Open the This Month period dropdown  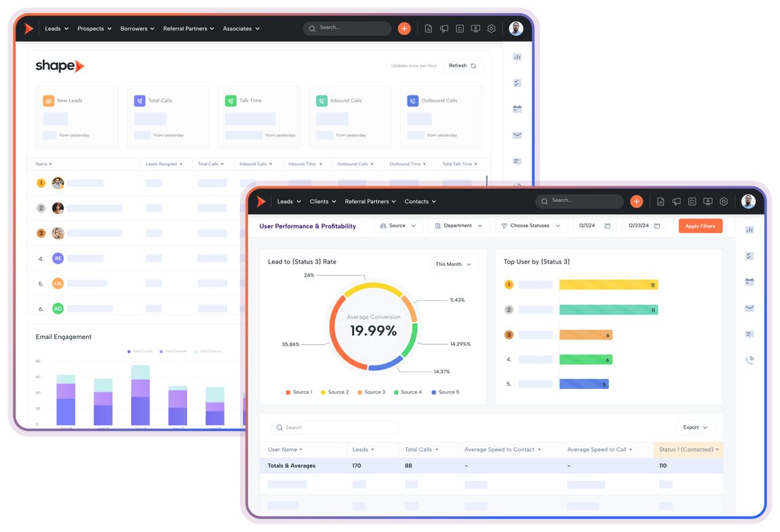tap(454, 264)
